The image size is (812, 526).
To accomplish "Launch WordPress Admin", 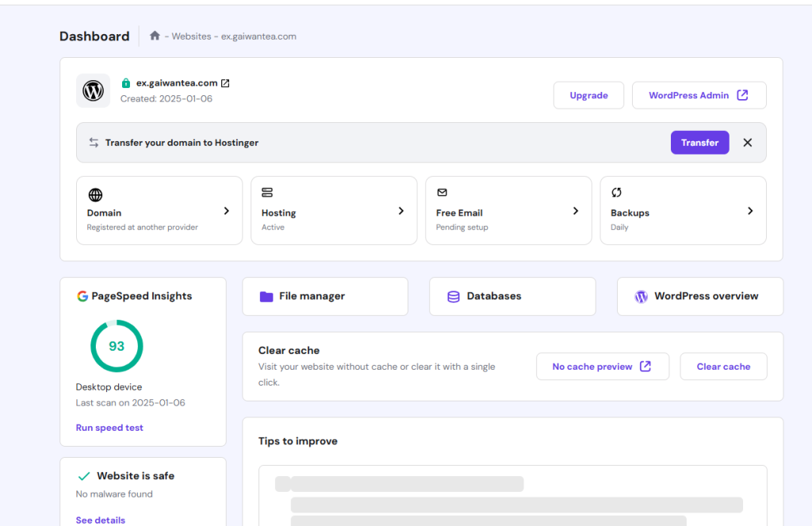I will (699, 95).
